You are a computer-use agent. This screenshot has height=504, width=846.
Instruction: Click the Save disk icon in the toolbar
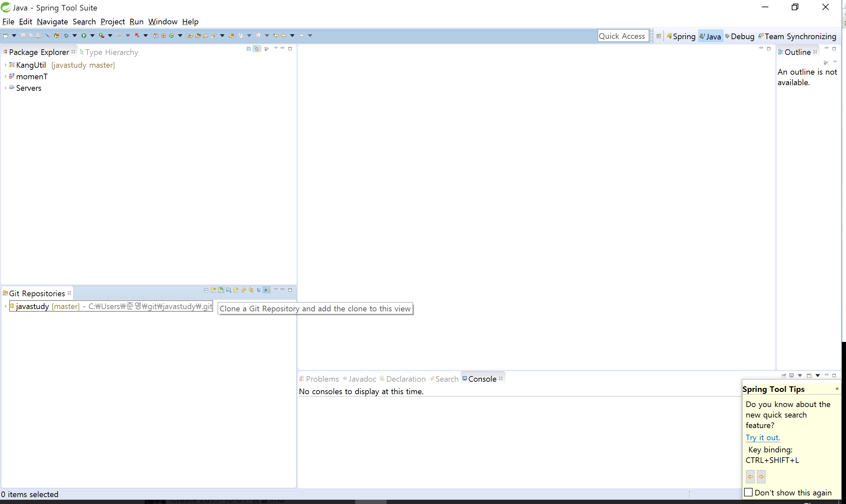23,36
